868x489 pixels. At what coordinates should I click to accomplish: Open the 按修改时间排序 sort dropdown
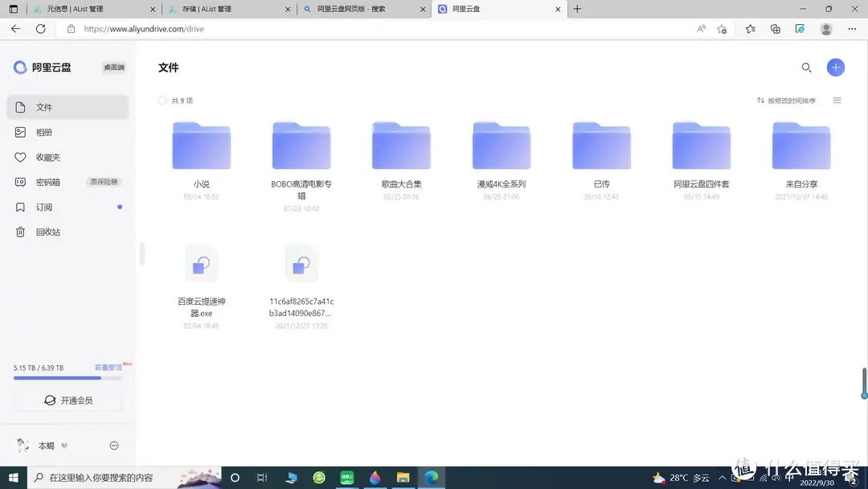coord(792,100)
